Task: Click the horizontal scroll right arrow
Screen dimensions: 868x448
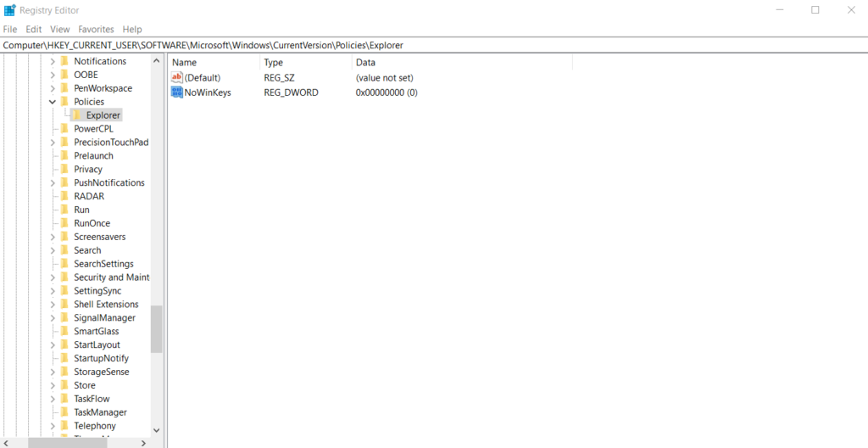Action: pyautogui.click(x=143, y=442)
